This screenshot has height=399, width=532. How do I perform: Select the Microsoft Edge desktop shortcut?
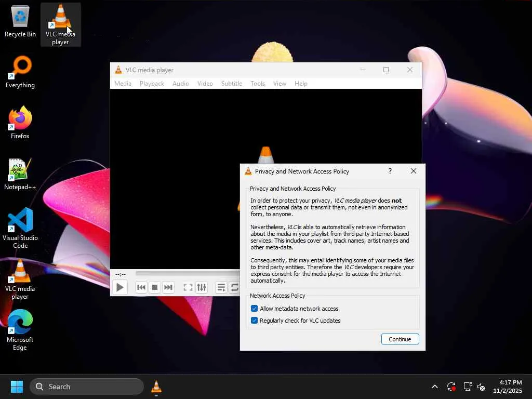[x=20, y=330]
